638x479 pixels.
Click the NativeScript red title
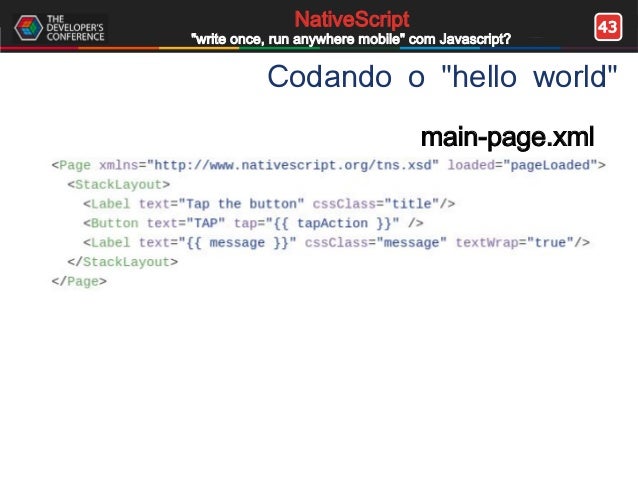352,19
